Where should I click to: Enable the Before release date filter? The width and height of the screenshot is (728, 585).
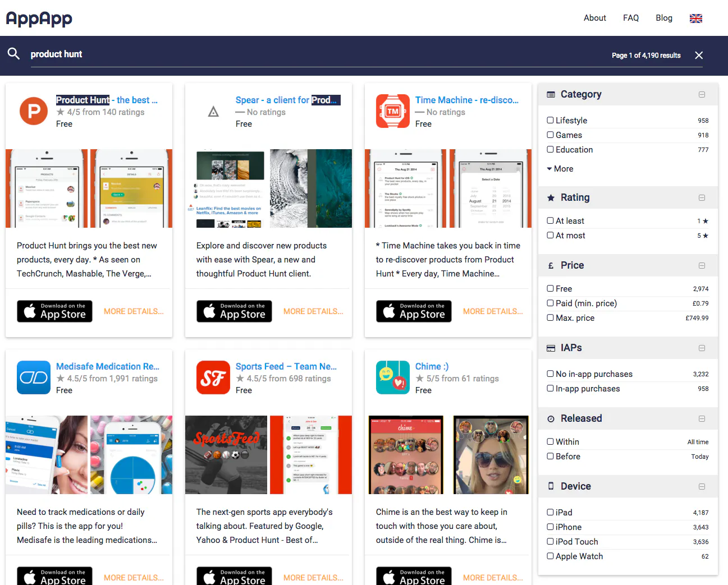click(x=551, y=456)
